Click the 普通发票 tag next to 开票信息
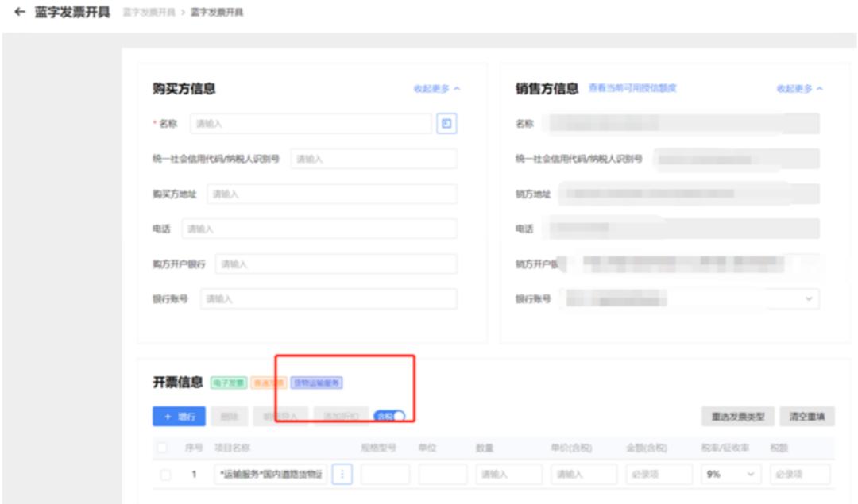 (266, 383)
